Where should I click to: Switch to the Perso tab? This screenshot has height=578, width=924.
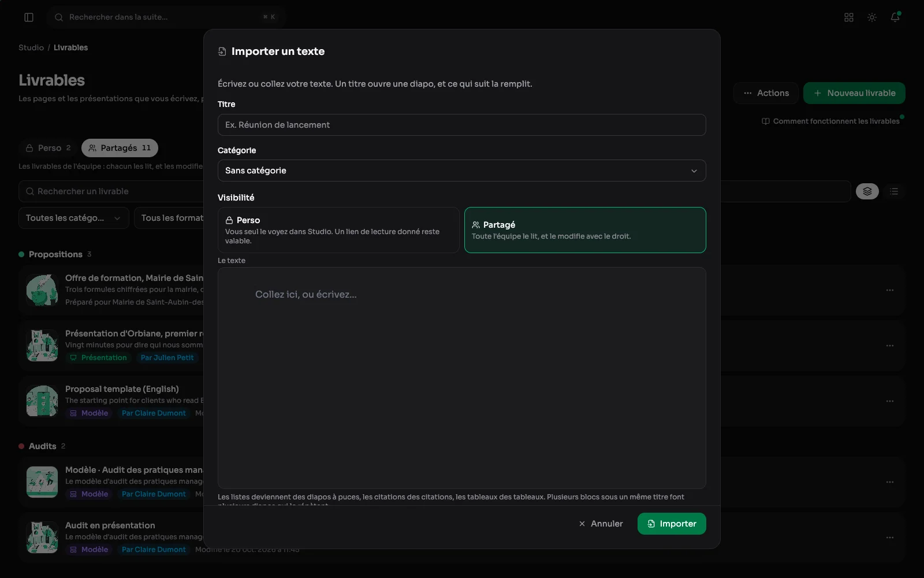[49, 148]
